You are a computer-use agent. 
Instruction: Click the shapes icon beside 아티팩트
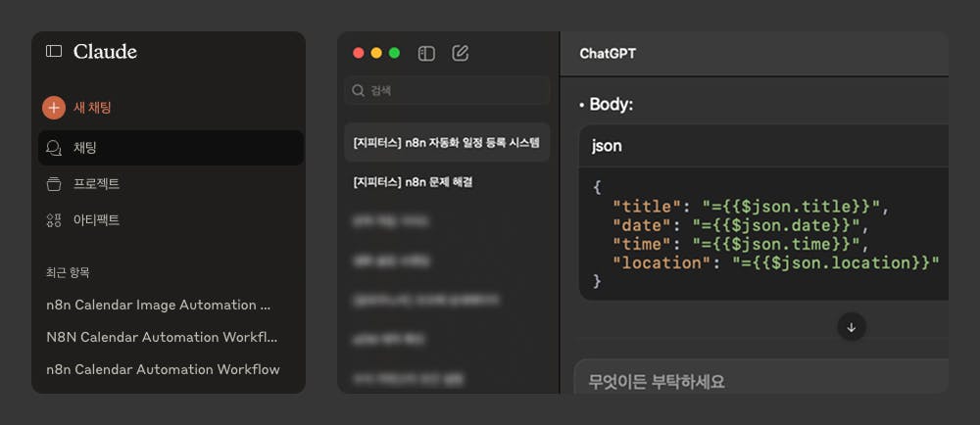54,220
